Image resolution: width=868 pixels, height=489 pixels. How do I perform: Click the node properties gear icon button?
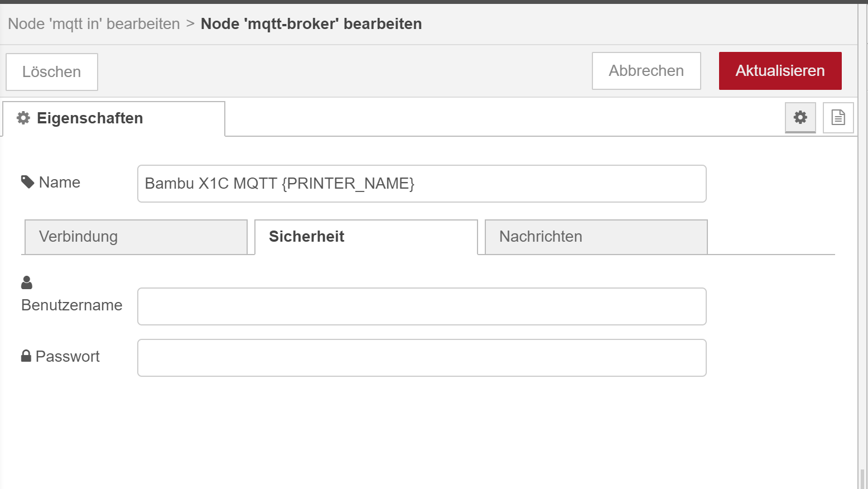click(x=800, y=117)
